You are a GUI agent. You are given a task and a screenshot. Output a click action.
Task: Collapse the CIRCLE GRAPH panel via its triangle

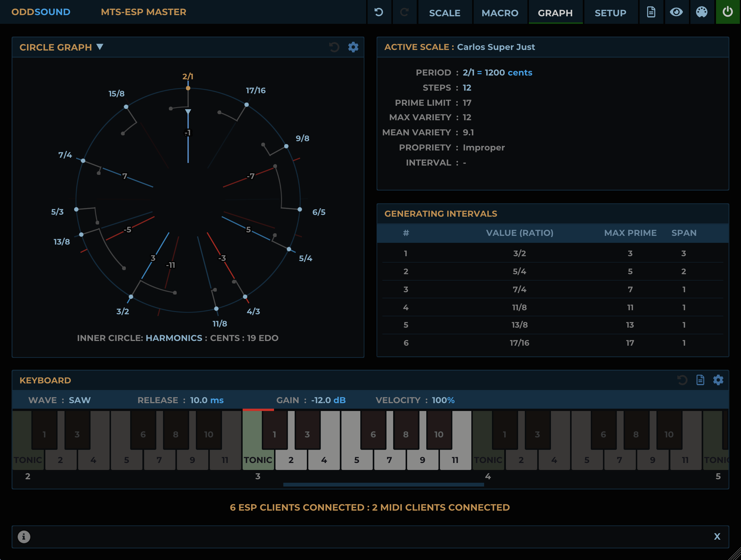(x=99, y=47)
